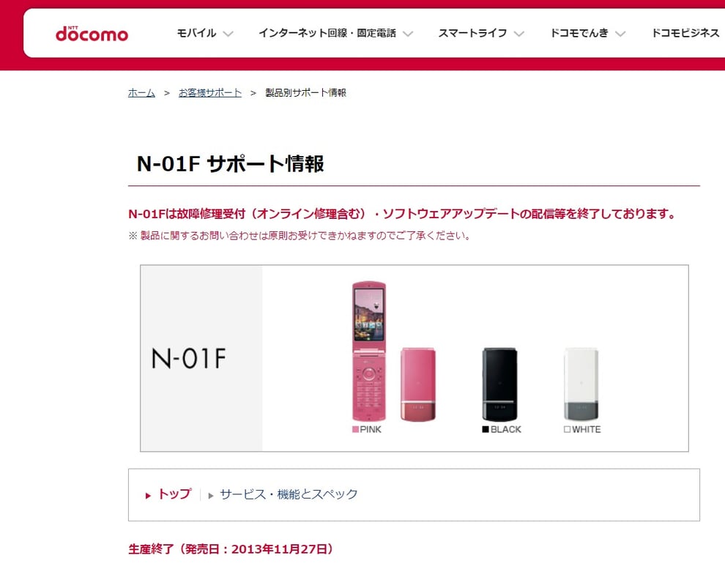Expand chevron next to インターネット回線・固定電話
The height and width of the screenshot is (588, 725).
pos(408,34)
